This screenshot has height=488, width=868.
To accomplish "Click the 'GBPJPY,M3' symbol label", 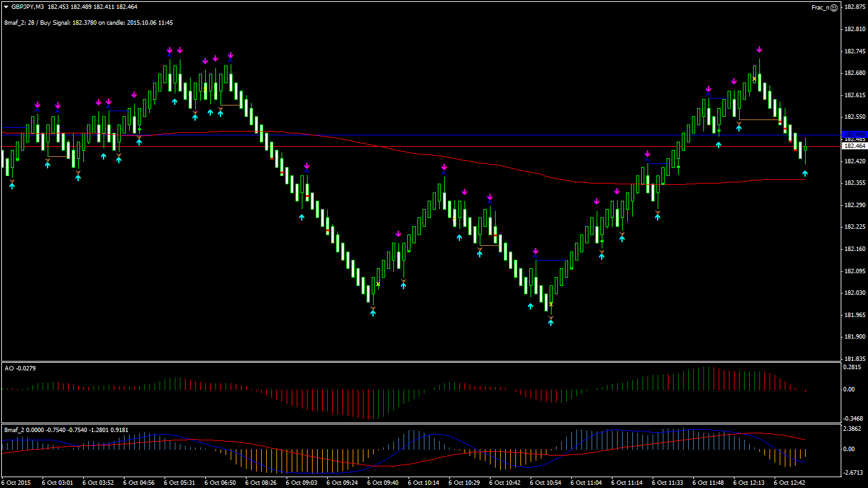I will [28, 7].
